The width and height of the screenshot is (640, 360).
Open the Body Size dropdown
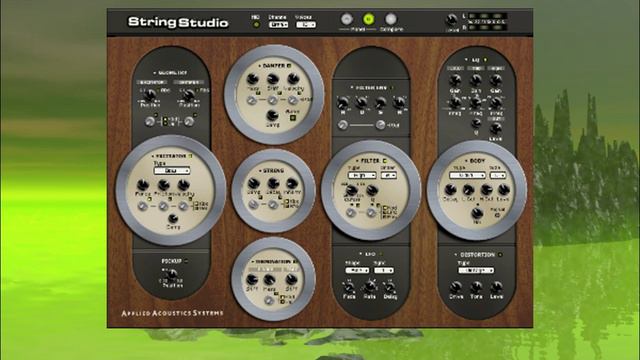498,176
